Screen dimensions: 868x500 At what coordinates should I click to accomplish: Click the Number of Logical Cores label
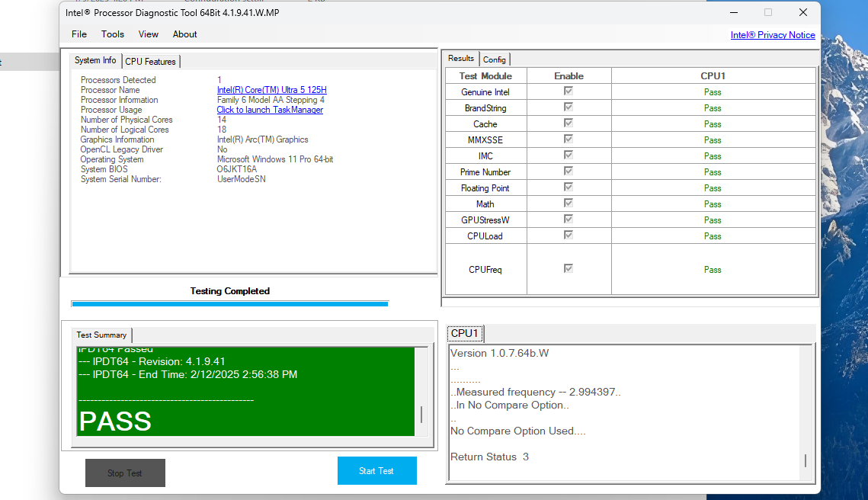click(x=124, y=130)
